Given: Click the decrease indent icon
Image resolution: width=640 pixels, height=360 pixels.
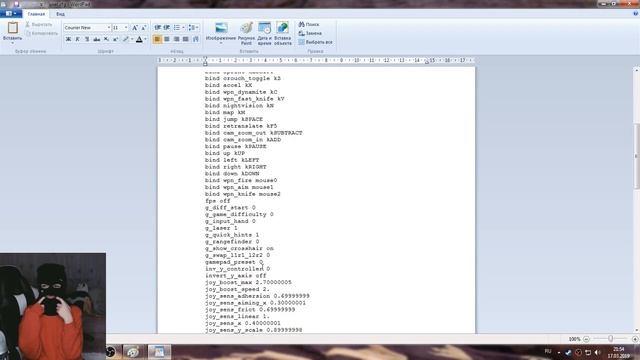Looking at the screenshot, I should coord(158,27).
